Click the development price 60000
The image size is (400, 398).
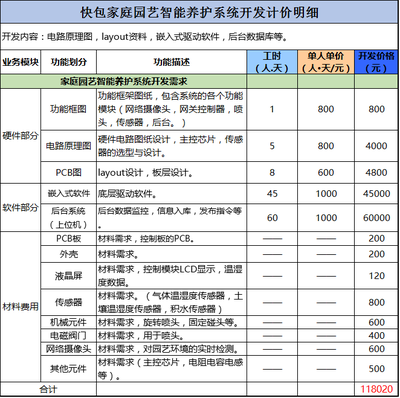coord(377,218)
